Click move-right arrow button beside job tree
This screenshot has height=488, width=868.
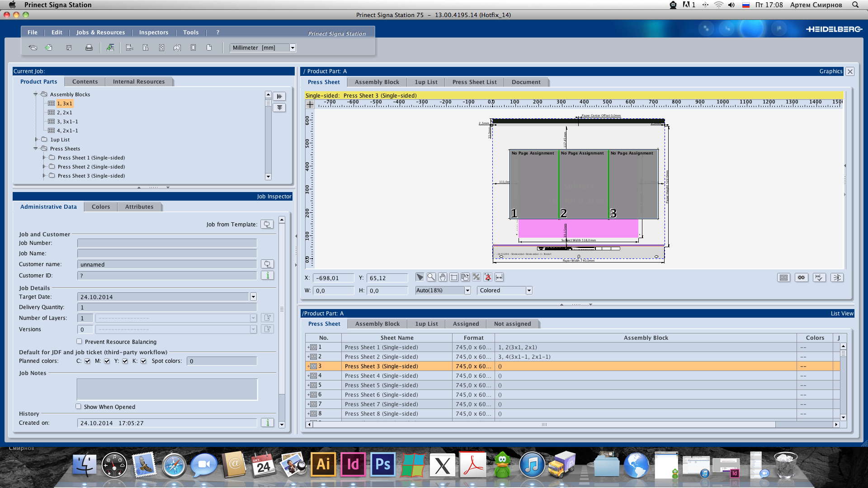pyautogui.click(x=279, y=96)
